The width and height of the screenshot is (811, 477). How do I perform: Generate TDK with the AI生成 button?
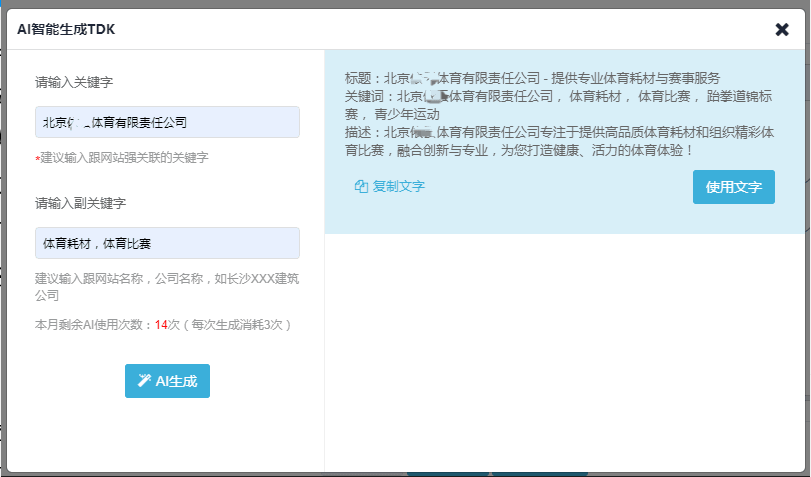point(167,381)
